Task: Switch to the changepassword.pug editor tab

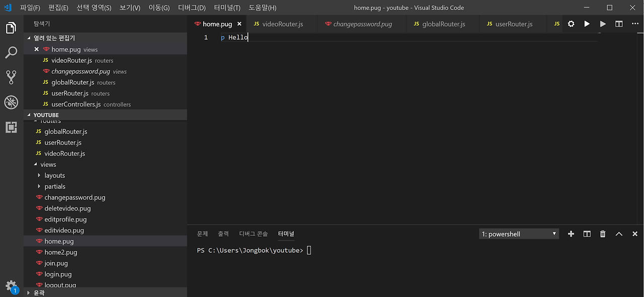Action: coord(362,24)
